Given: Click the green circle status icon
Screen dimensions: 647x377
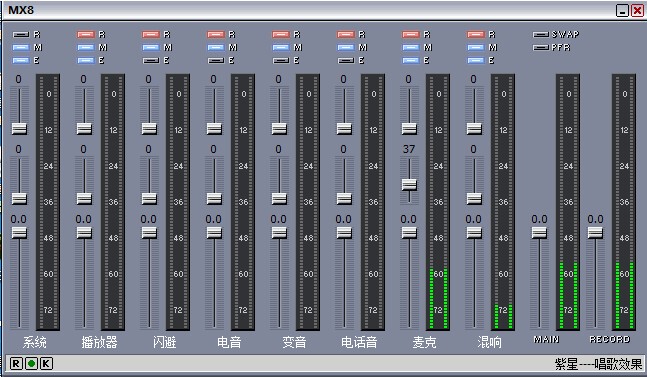Looking at the screenshot, I should point(31,363).
